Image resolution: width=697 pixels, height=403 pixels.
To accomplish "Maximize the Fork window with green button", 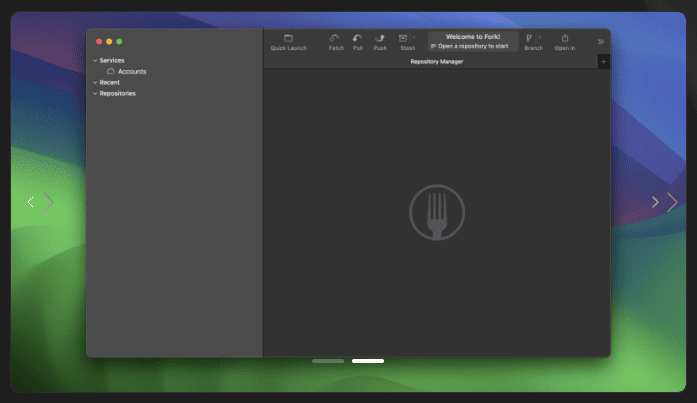I will tap(119, 41).
